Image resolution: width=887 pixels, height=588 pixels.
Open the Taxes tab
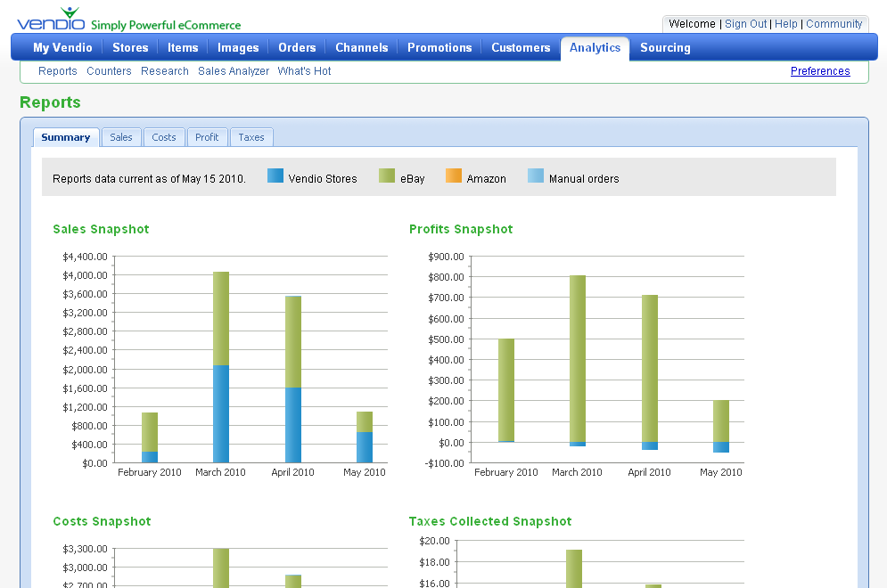(251, 137)
